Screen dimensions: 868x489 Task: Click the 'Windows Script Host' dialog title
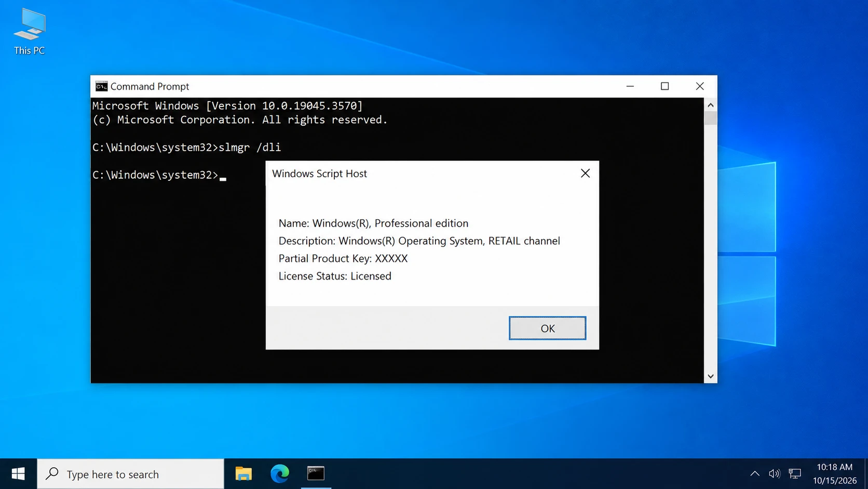[x=319, y=174]
